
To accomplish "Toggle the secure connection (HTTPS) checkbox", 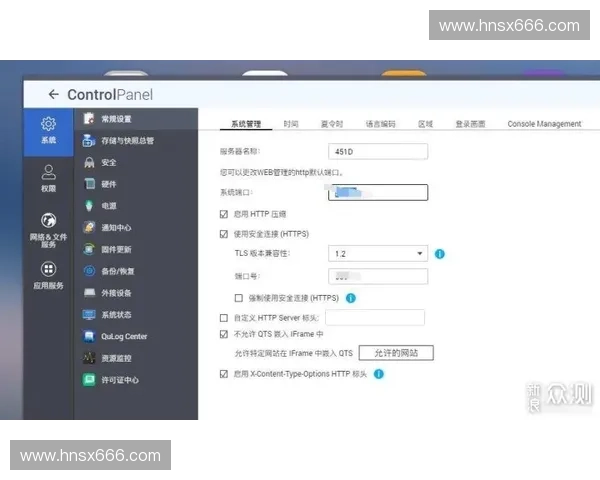I will (224, 234).
